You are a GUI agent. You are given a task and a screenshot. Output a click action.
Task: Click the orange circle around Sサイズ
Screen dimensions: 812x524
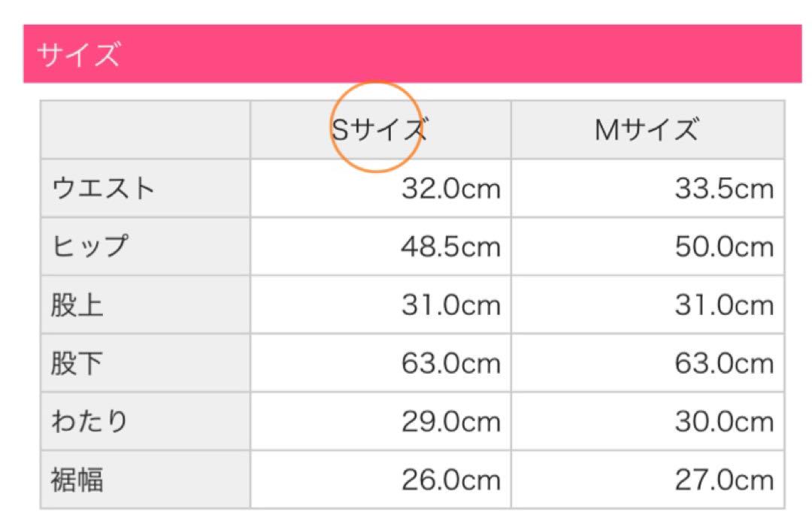coord(376,126)
